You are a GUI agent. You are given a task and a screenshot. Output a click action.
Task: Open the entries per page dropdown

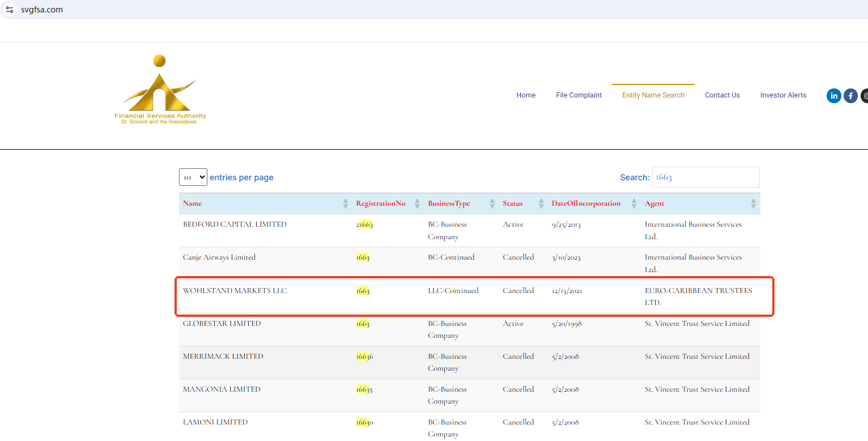[193, 177]
